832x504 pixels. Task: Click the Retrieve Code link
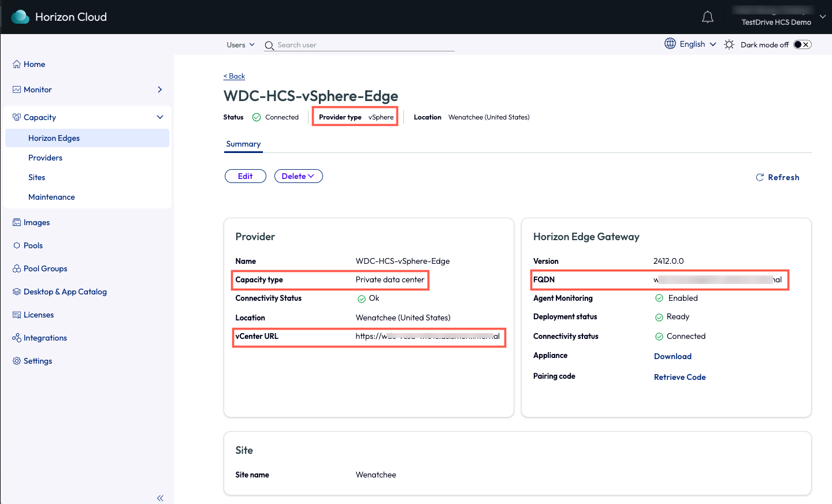coord(679,377)
